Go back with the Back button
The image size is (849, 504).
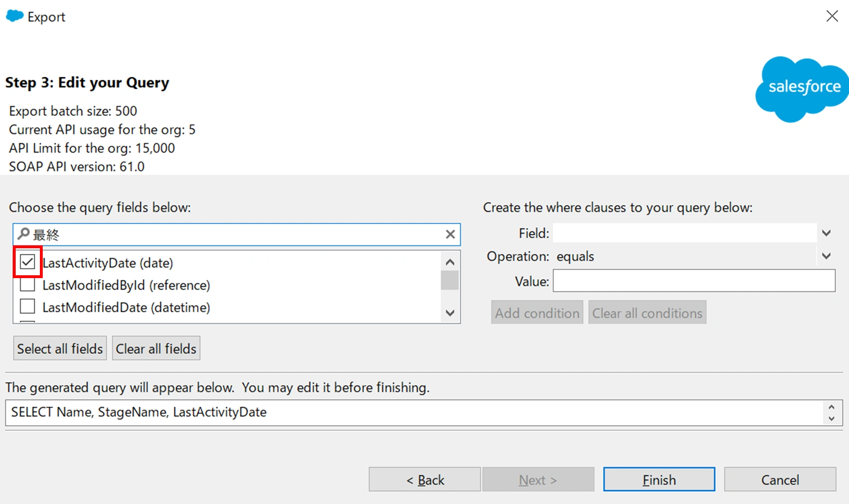(424, 479)
